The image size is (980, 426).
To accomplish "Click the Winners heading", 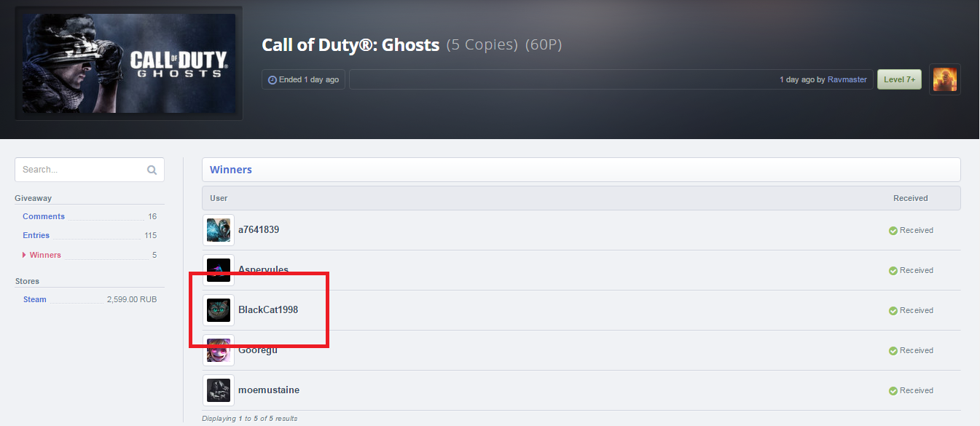I will tap(231, 170).
